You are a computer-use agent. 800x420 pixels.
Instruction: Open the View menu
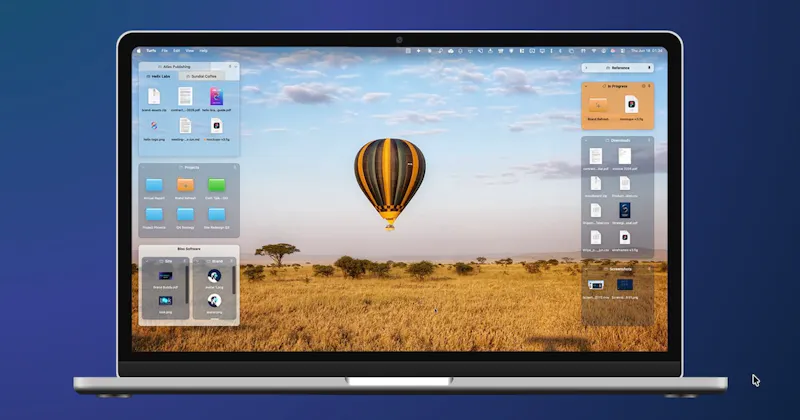click(190, 51)
